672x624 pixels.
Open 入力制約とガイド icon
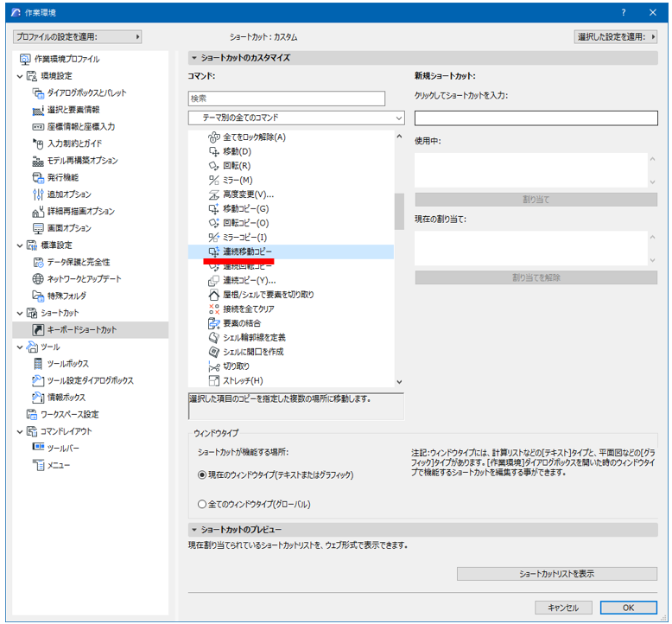[x=38, y=143]
